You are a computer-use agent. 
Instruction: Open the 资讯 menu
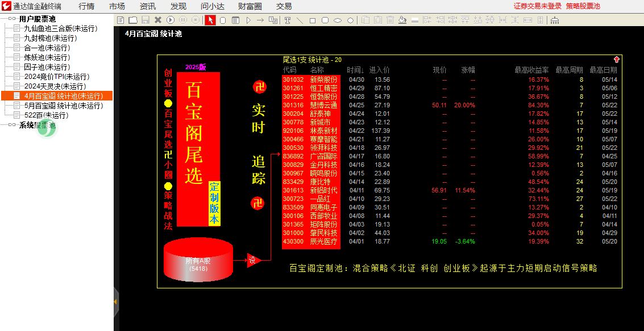pyautogui.click(x=148, y=6)
